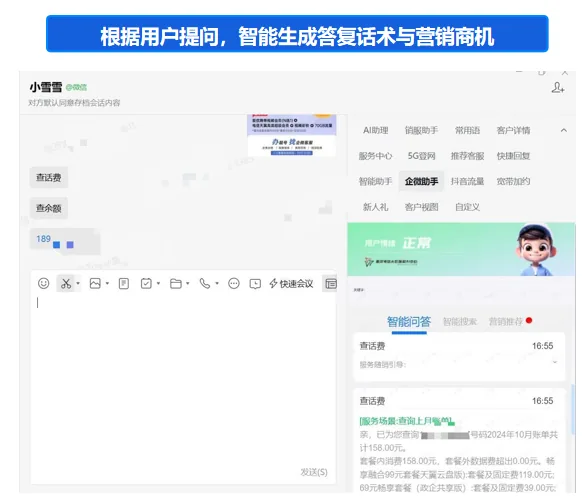Viewport: 585px width, 504px height.
Task: Click the chat history icon
Action: coord(255,284)
